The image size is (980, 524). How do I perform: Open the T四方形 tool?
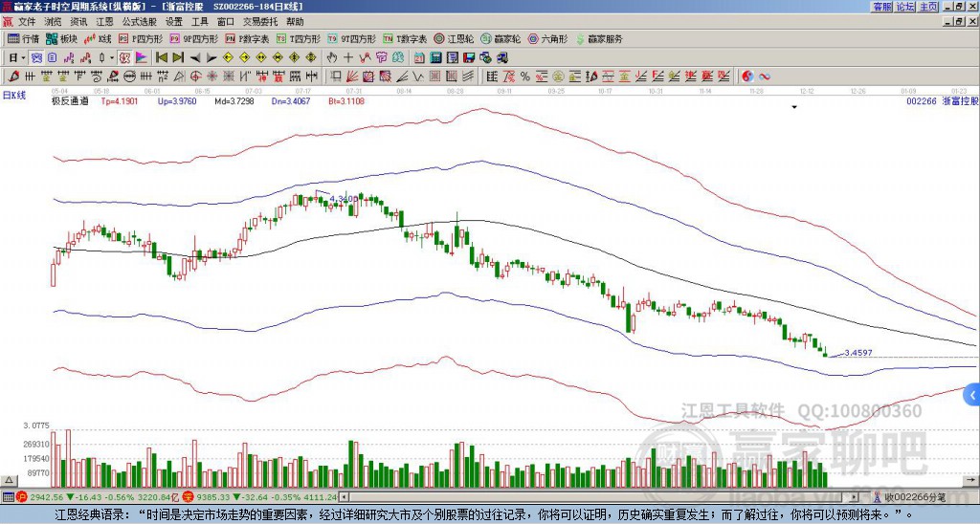[x=299, y=38]
